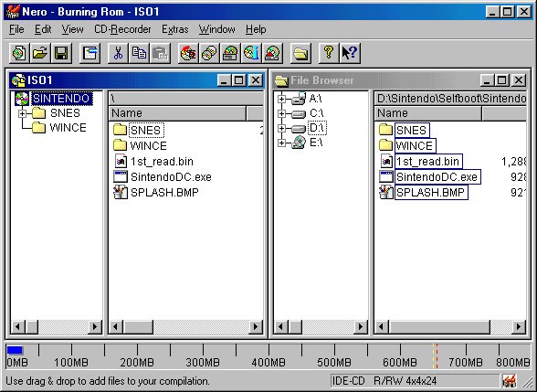Click the yellow question mark Help icon

coord(329,53)
